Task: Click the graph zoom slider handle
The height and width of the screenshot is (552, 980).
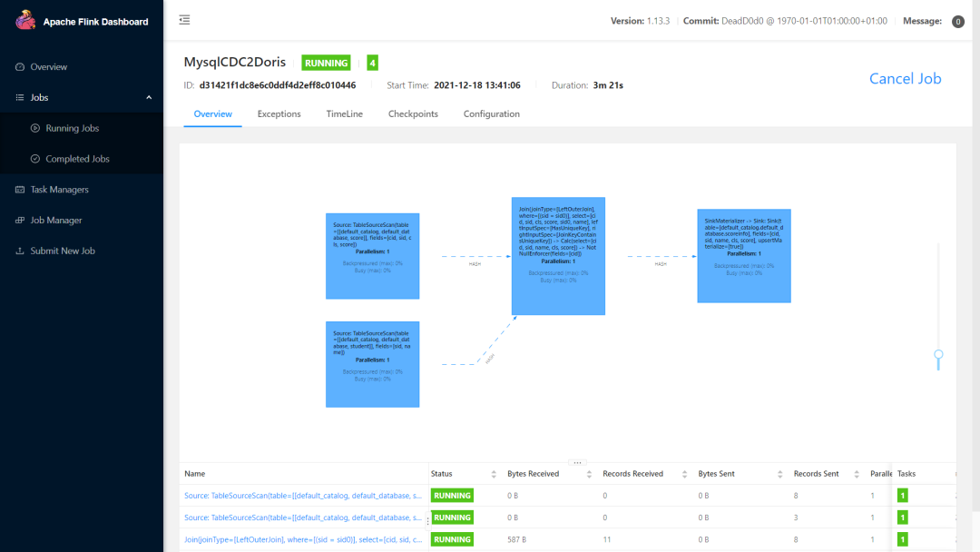Action: coord(938,355)
